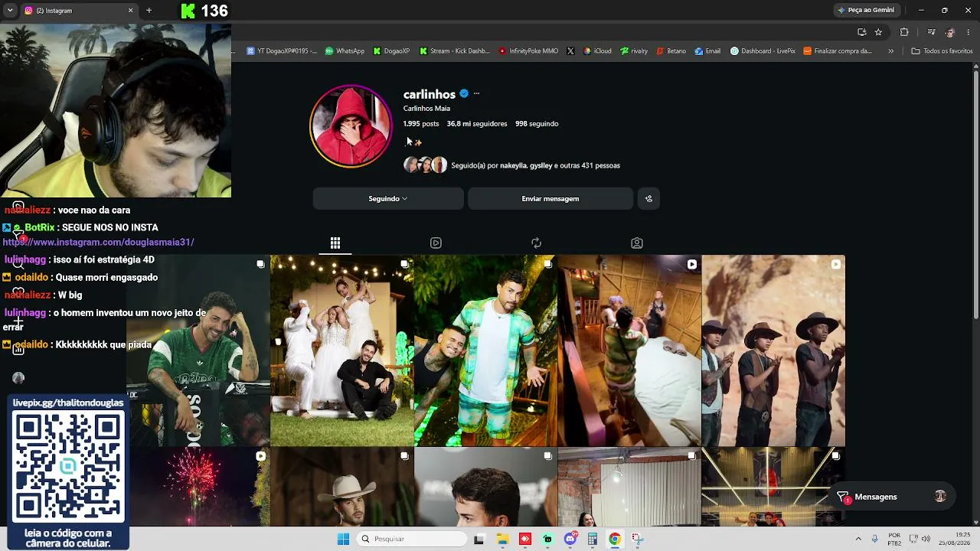
Task: Open Snipping Tool from the taskbar
Action: pos(637,539)
